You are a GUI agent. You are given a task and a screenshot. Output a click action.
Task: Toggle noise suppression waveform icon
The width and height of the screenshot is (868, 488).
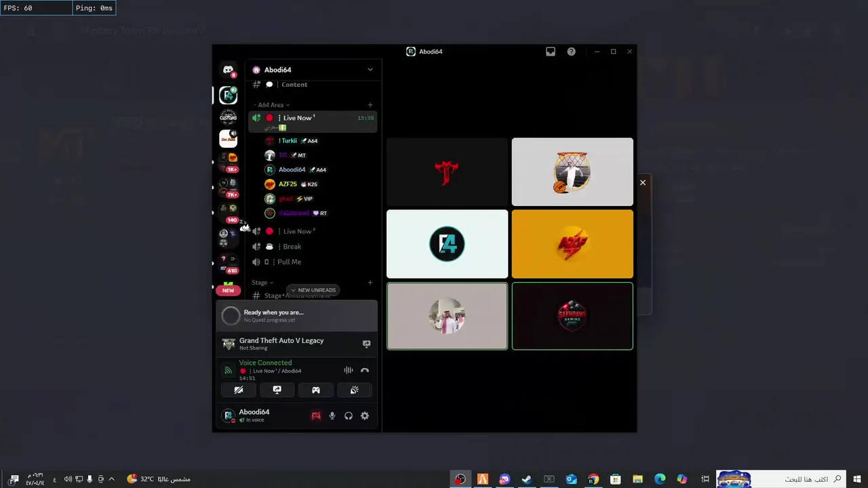tap(349, 370)
